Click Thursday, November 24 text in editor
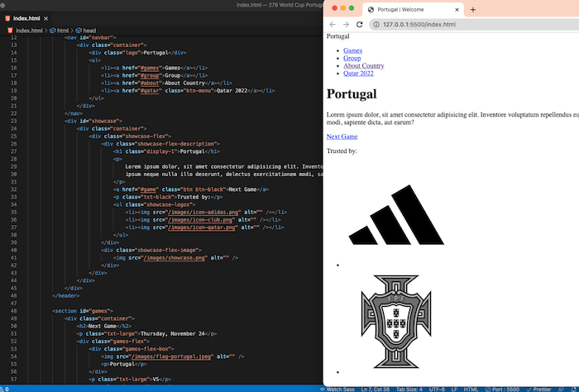 (x=173, y=333)
